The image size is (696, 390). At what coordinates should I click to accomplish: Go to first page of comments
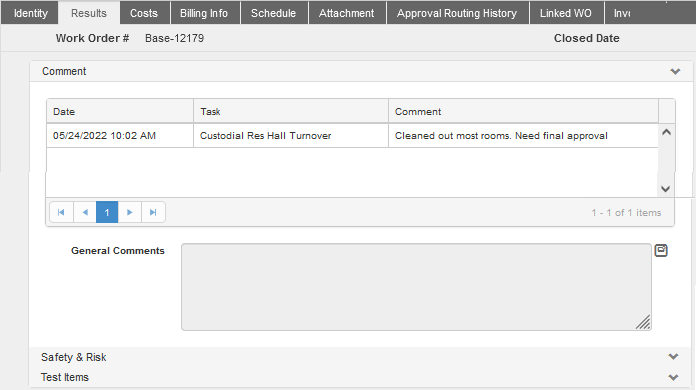61,212
